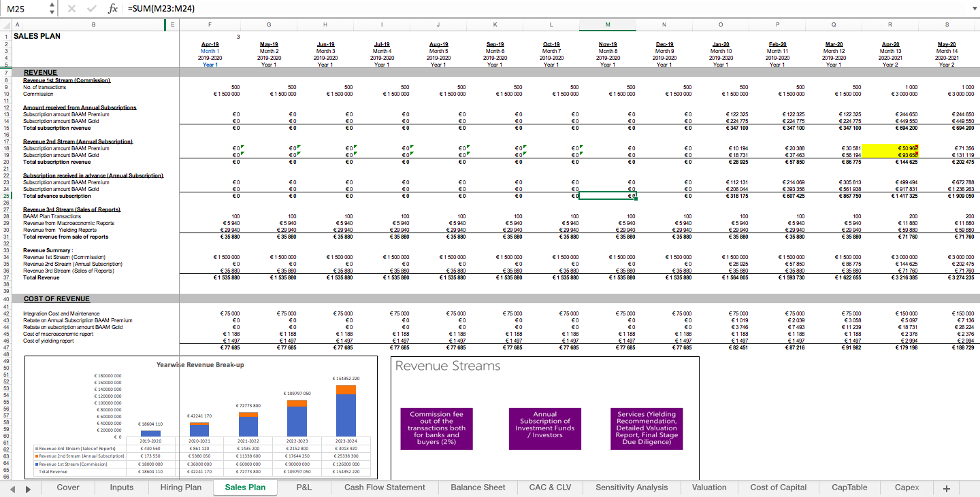
Task: Add a new worksheet using the plus icon
Action: point(947,487)
